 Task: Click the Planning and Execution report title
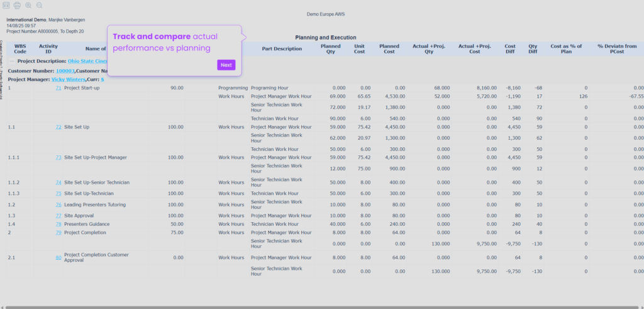coord(326,37)
